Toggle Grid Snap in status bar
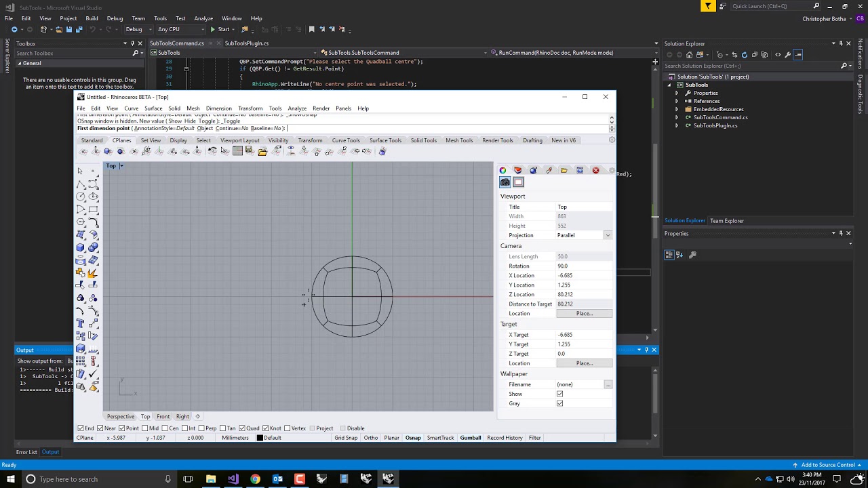868x488 pixels. point(346,438)
